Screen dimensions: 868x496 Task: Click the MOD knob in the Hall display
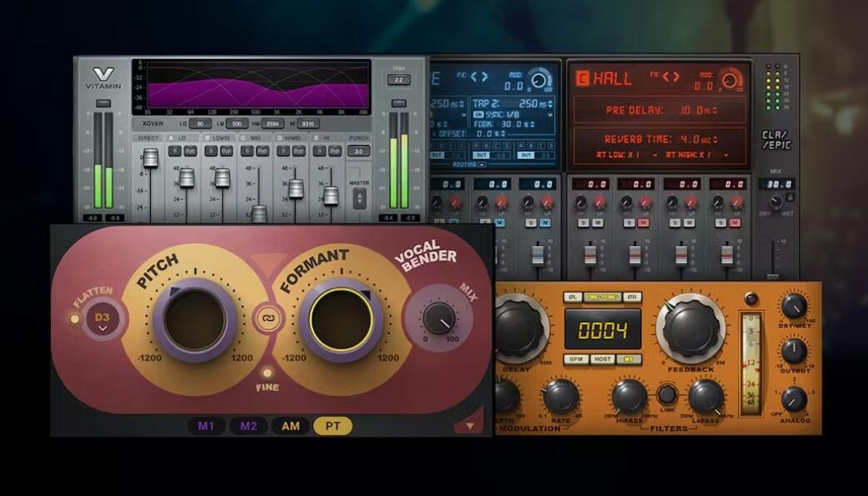(x=731, y=80)
